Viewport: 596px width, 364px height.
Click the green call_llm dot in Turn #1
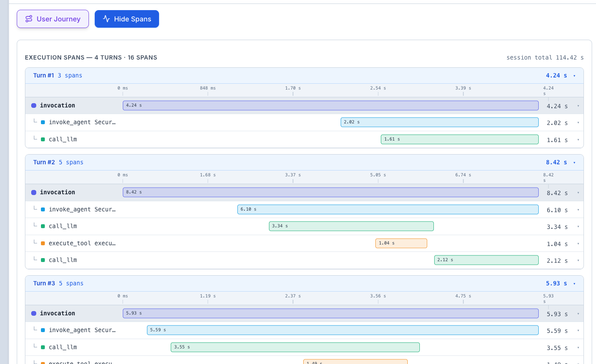[x=42, y=139]
